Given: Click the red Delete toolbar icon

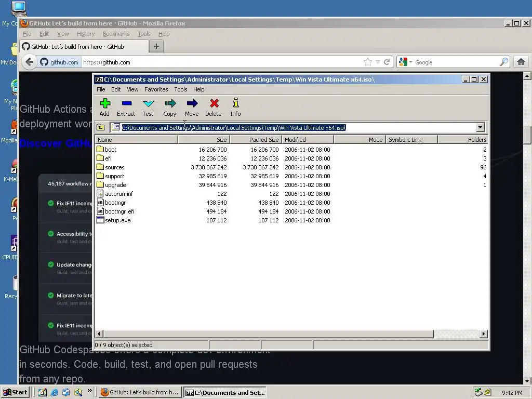Looking at the screenshot, I should coord(214,103).
